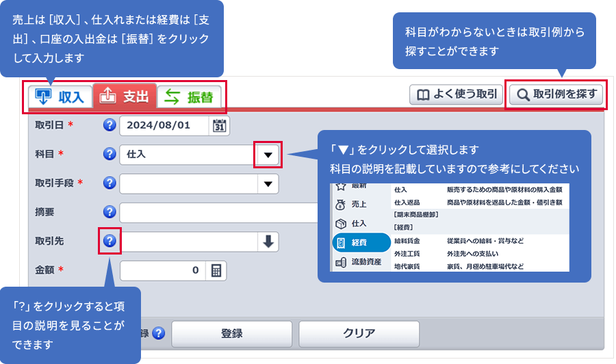The width and height of the screenshot is (616, 364).
Task: Click the 振替 tab swap-arrows icon
Action: [x=172, y=96]
